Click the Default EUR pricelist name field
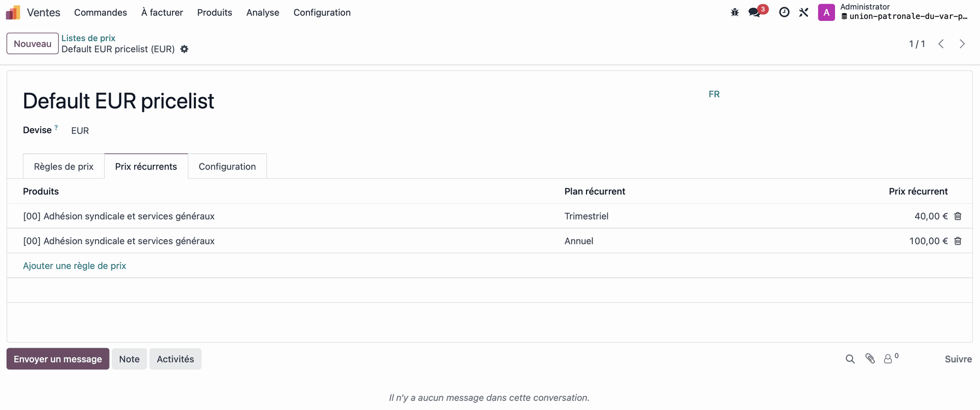The image size is (980, 410). (x=118, y=101)
